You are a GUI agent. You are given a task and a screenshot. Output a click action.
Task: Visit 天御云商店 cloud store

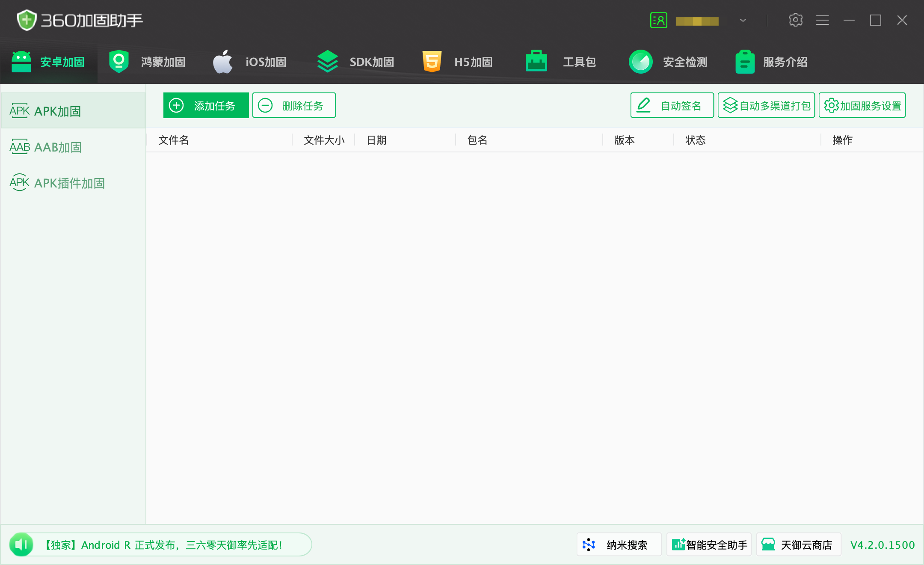799,544
